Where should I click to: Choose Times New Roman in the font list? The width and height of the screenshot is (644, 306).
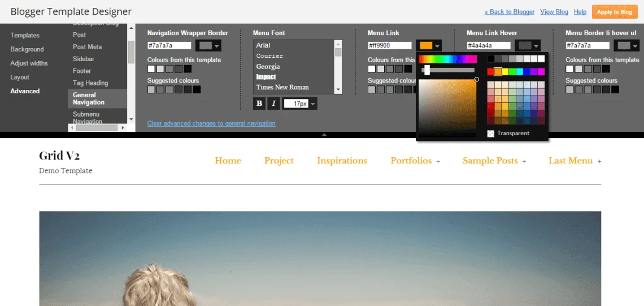[282, 87]
